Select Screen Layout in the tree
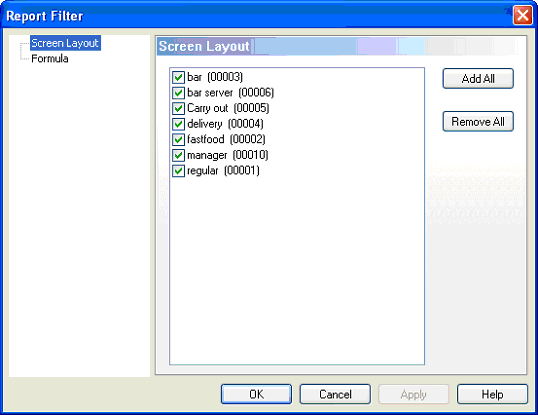 tap(65, 43)
